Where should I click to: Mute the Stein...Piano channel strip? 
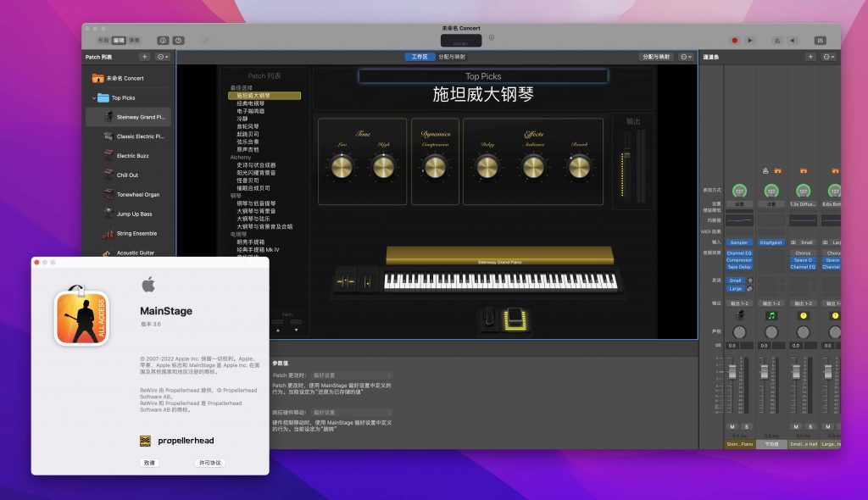732,426
